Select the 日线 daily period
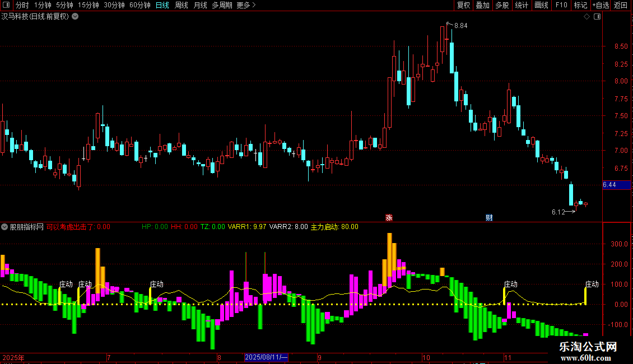Viewport: 633px width, 364px height. (162, 5)
